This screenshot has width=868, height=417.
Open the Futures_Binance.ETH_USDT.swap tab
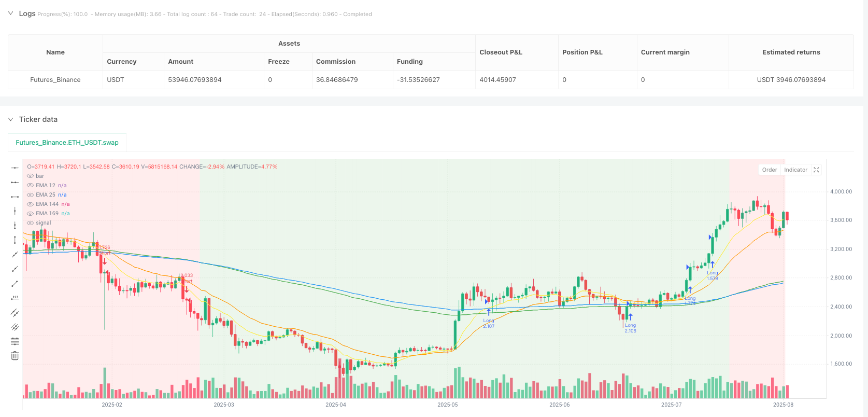pos(67,142)
